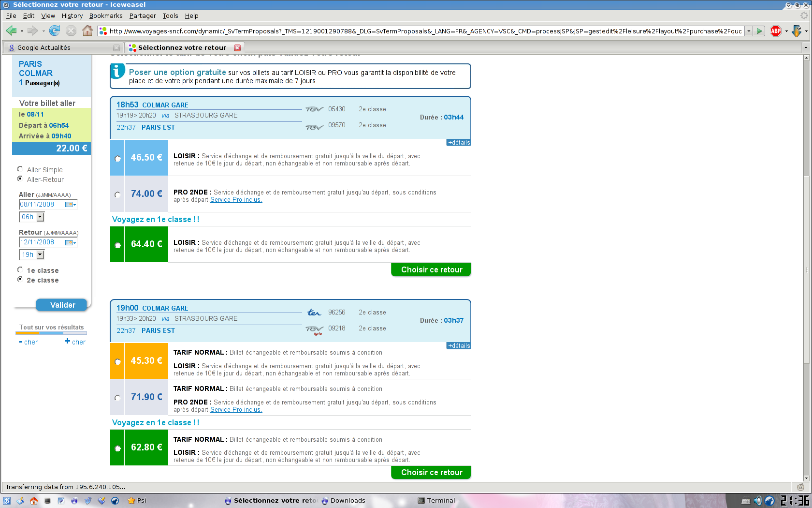This screenshot has width=812, height=508.
Task: Click the - cher price filter
Action: pyautogui.click(x=29, y=342)
